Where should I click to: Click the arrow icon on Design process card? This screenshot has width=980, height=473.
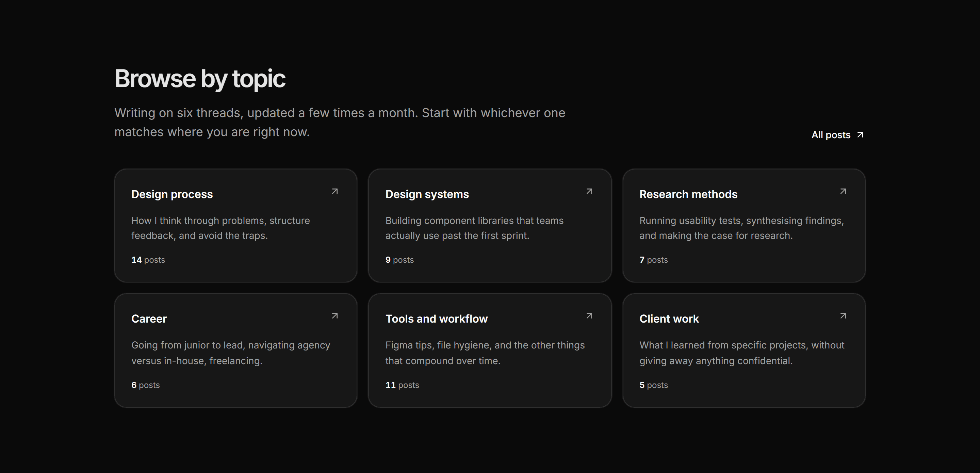tap(335, 191)
